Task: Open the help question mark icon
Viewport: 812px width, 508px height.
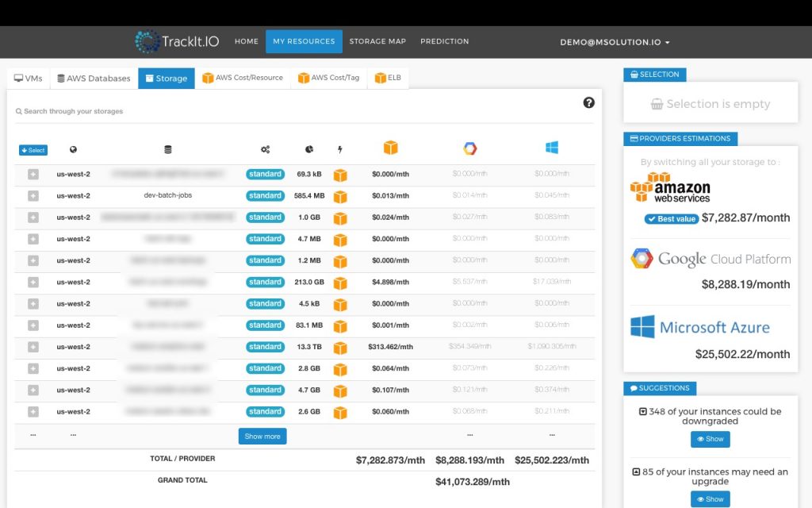Action: [x=588, y=102]
